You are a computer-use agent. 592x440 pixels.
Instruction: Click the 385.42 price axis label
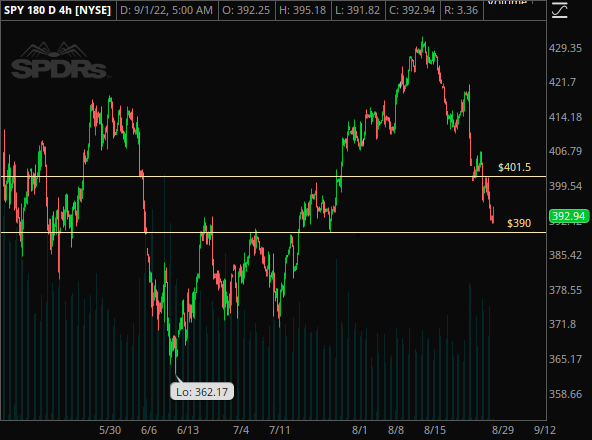click(565, 255)
